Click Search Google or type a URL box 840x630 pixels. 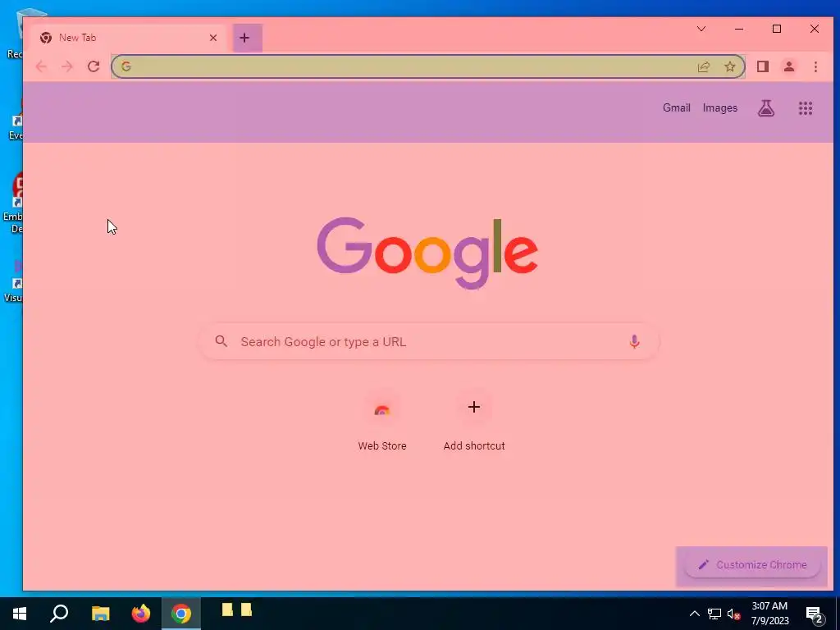(x=428, y=342)
